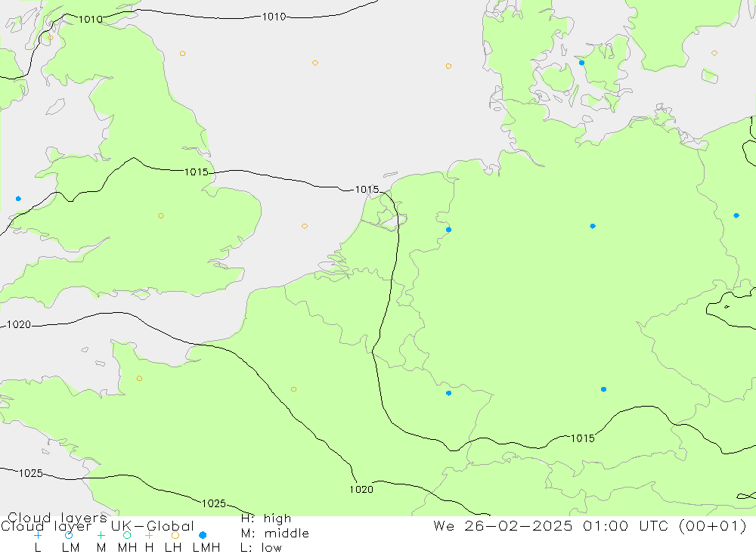
Task: Click the 'H: high' legend text
Action: [266, 518]
